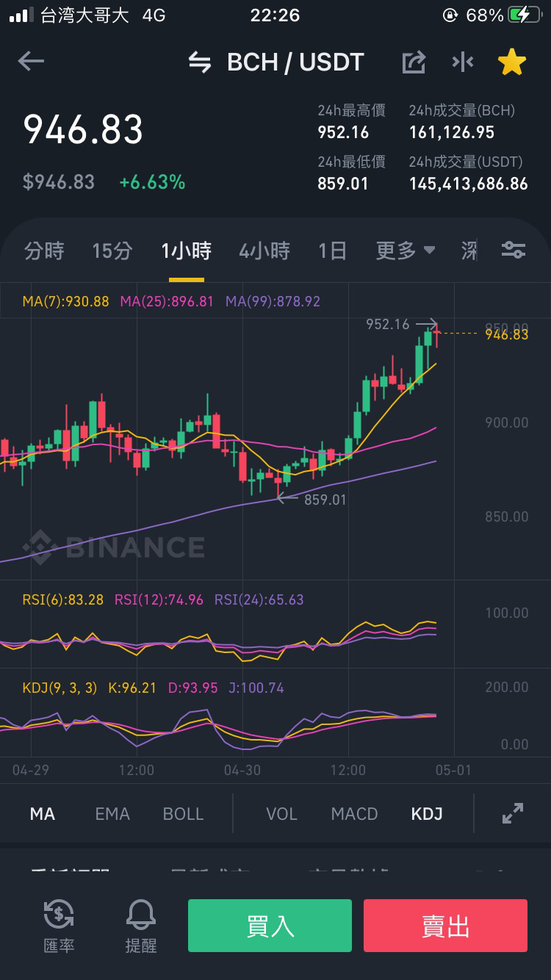Viewport: 551px width, 980px height.
Task: Expand the 更多 interval dropdown
Action: (x=406, y=251)
